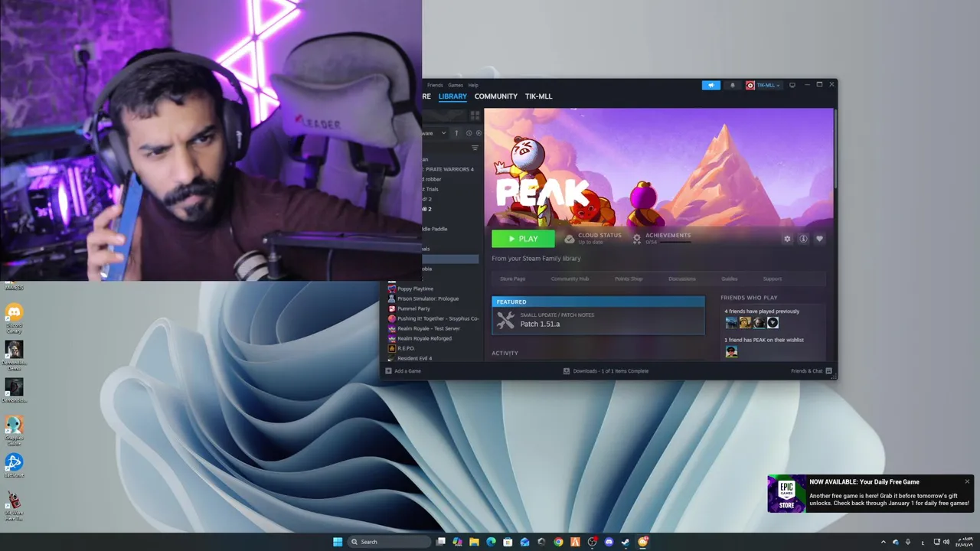Switch to the LIBRARY tab

point(452,96)
